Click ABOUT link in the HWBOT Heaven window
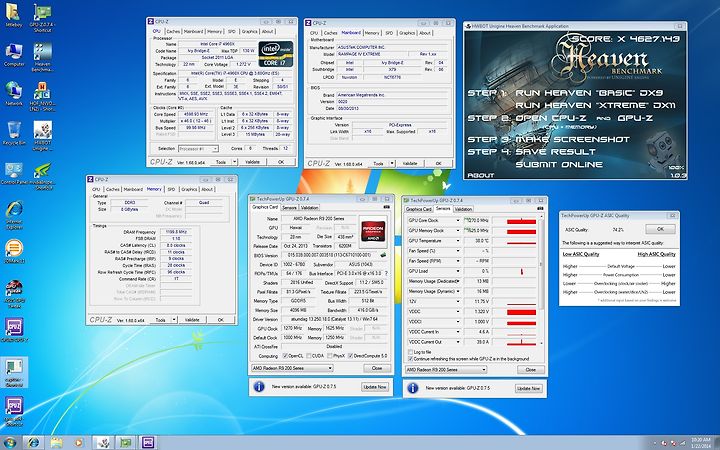This screenshot has width=720, height=450. tap(481, 175)
